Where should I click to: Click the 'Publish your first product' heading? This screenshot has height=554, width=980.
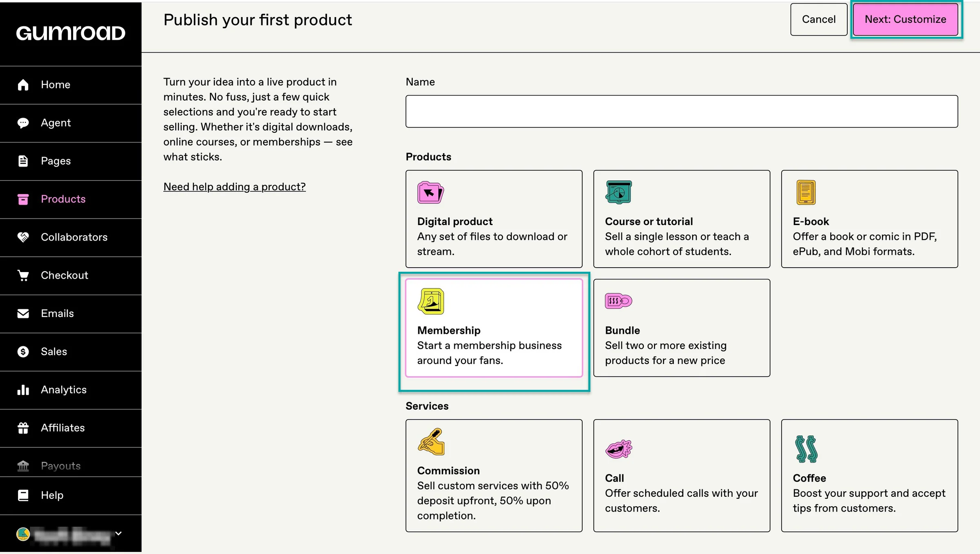click(x=258, y=20)
